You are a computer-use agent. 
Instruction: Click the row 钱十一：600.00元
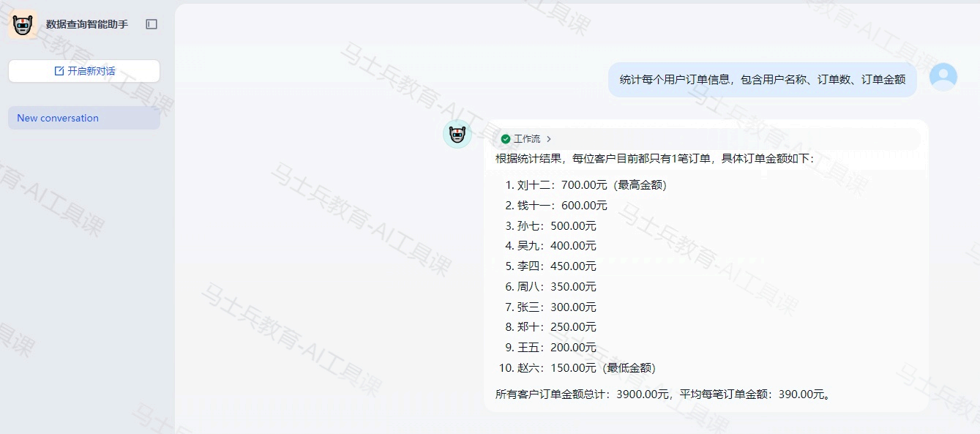click(x=556, y=206)
